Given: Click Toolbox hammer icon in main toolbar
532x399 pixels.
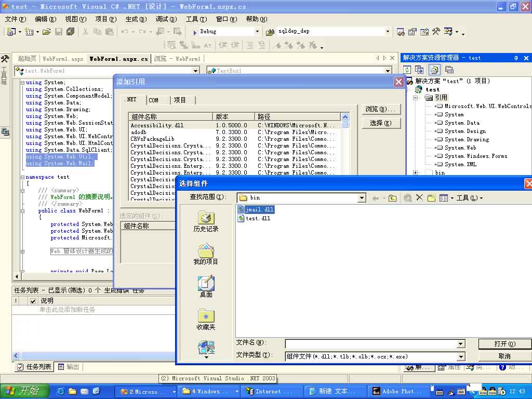Looking at the screenshot, I should pos(436,32).
